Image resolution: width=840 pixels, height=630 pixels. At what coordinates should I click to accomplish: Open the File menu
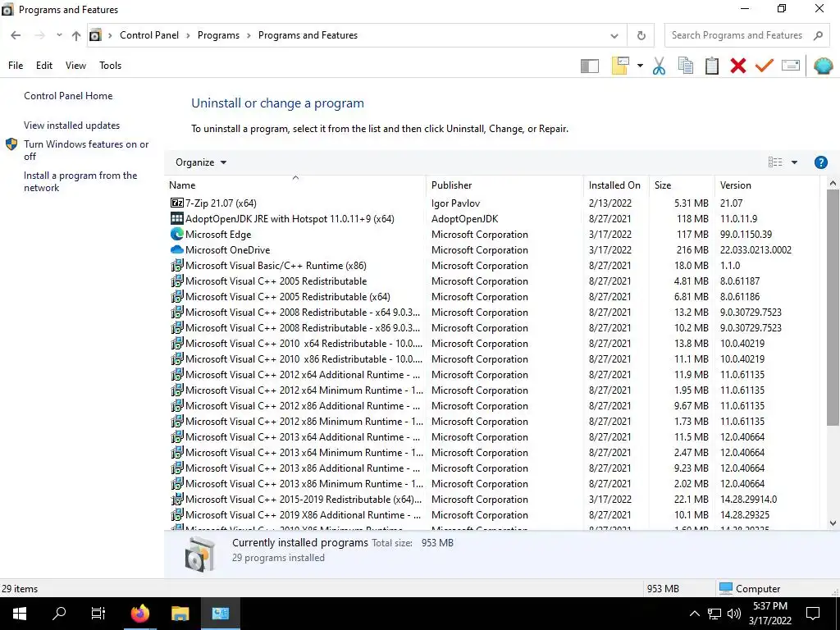tap(16, 66)
